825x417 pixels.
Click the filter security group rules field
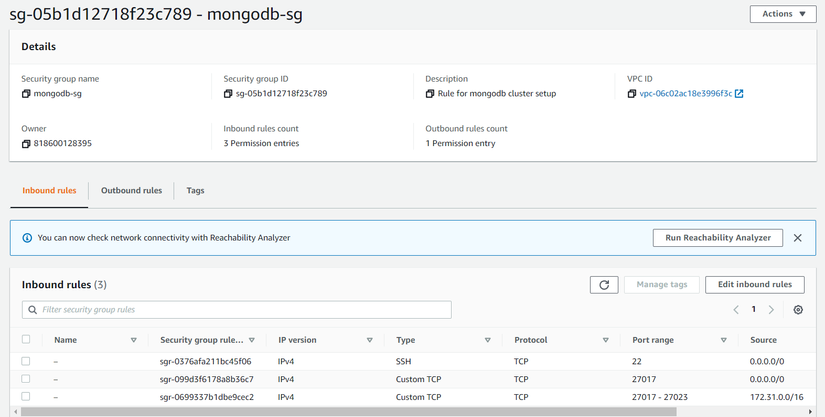coord(237,310)
